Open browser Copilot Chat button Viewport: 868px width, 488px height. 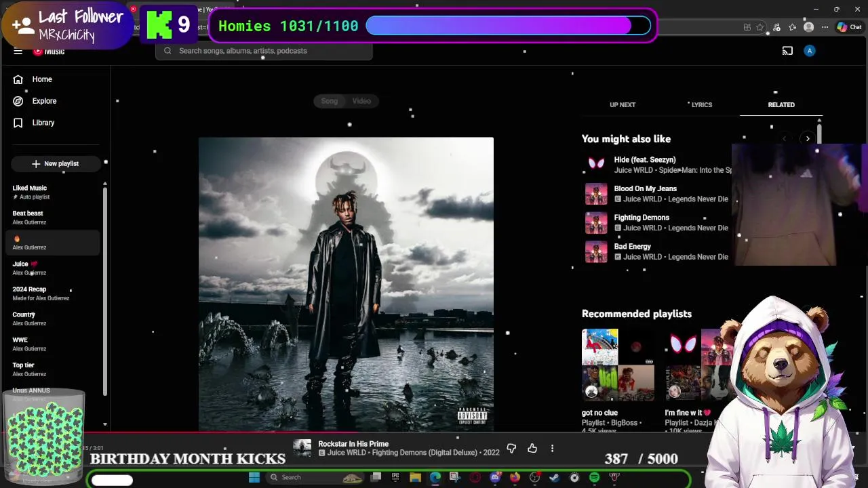pyautogui.click(x=849, y=27)
